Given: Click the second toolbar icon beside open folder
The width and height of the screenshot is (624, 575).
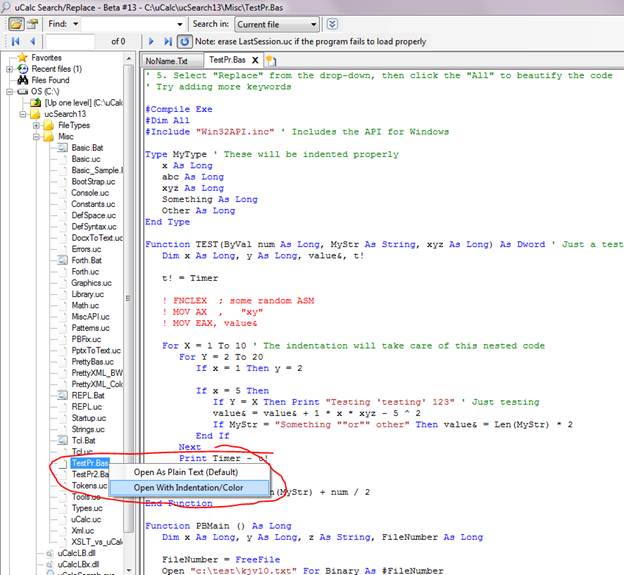Looking at the screenshot, I should coord(32,23).
